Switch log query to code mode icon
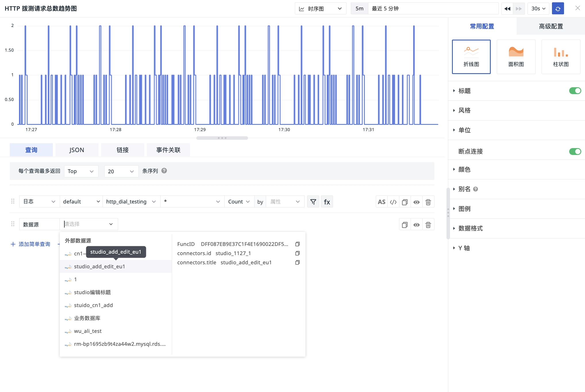585x392 pixels. point(393,202)
